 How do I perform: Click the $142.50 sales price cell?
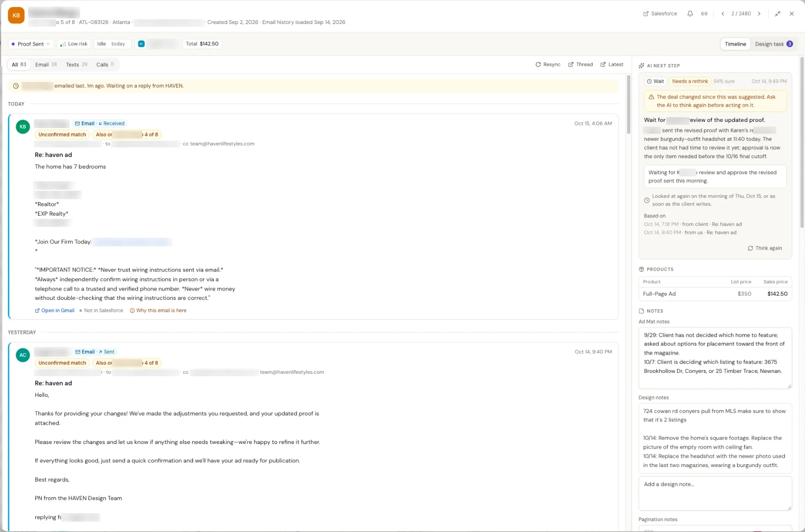(777, 294)
